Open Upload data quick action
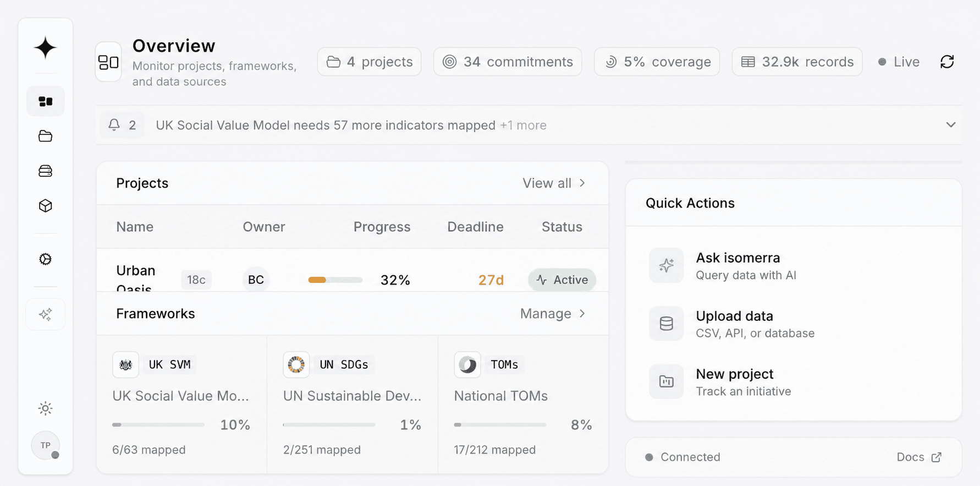This screenshot has width=980, height=486. tap(794, 324)
